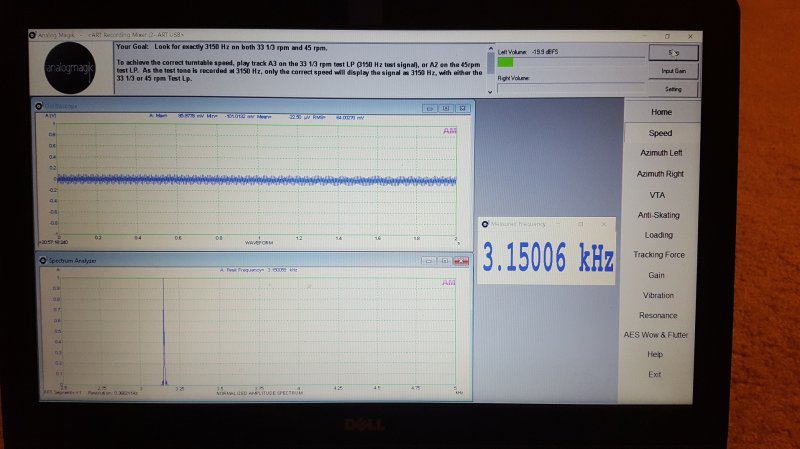Click the Measured Frequency window icon
800x449 pixels.
coord(485,224)
